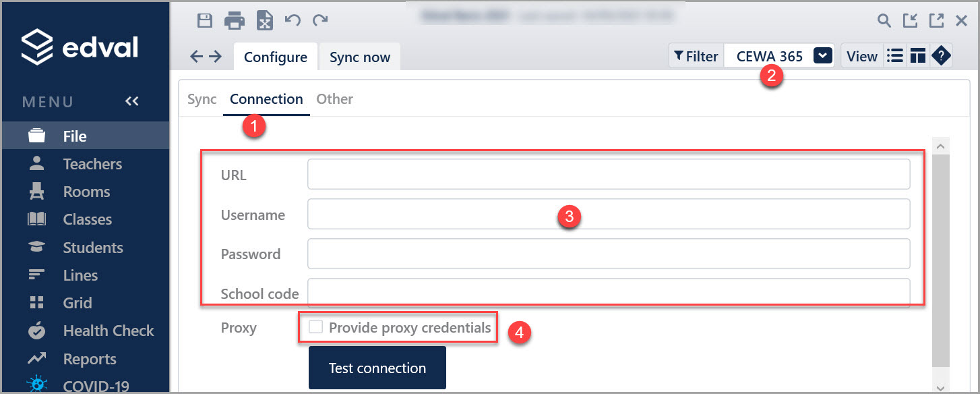
Task: Open the search magnifier icon
Action: pyautogui.click(x=884, y=21)
